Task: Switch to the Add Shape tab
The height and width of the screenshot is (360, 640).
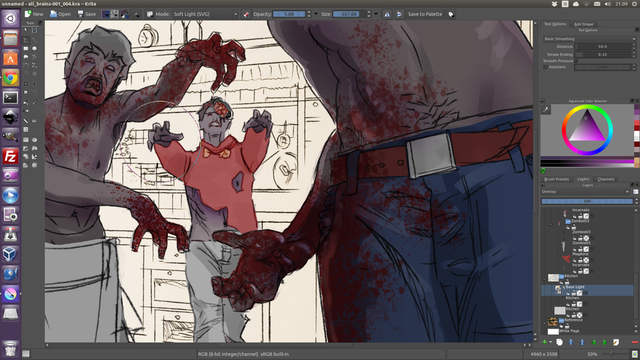Action: (x=584, y=24)
